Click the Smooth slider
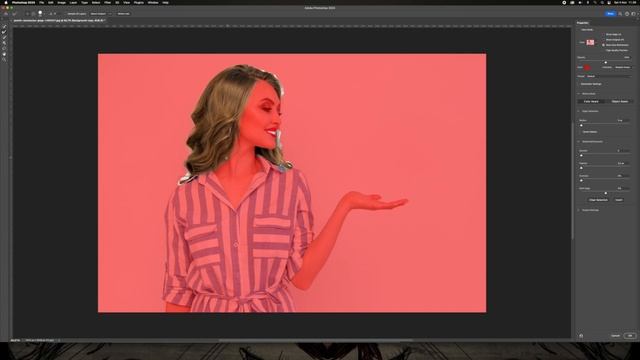This screenshot has height=360, width=640. [x=604, y=156]
